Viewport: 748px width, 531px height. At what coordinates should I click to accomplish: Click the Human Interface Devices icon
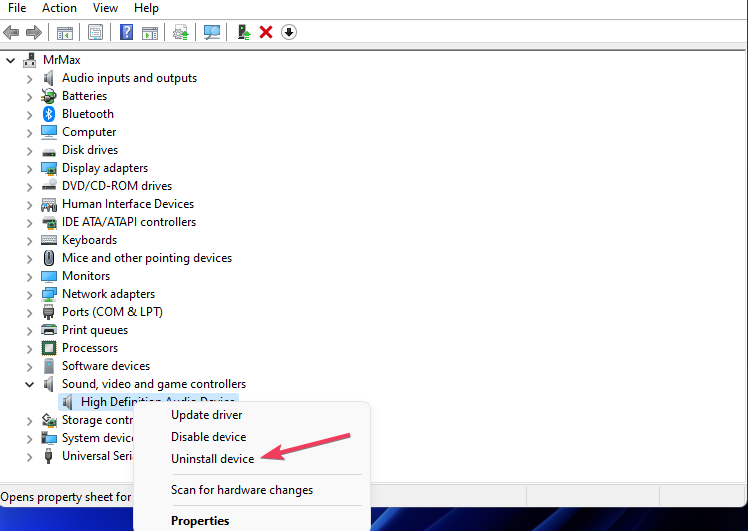pyautogui.click(x=49, y=204)
